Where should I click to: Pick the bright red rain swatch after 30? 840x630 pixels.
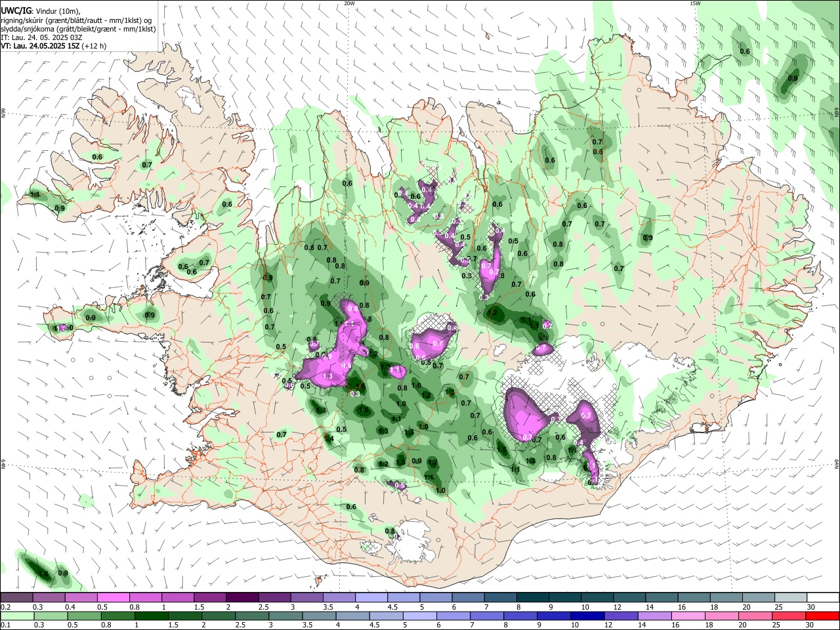[x=823, y=616]
